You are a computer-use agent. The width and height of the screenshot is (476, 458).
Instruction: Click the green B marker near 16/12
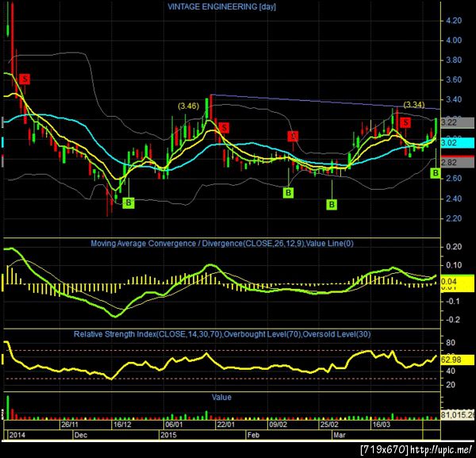(129, 203)
